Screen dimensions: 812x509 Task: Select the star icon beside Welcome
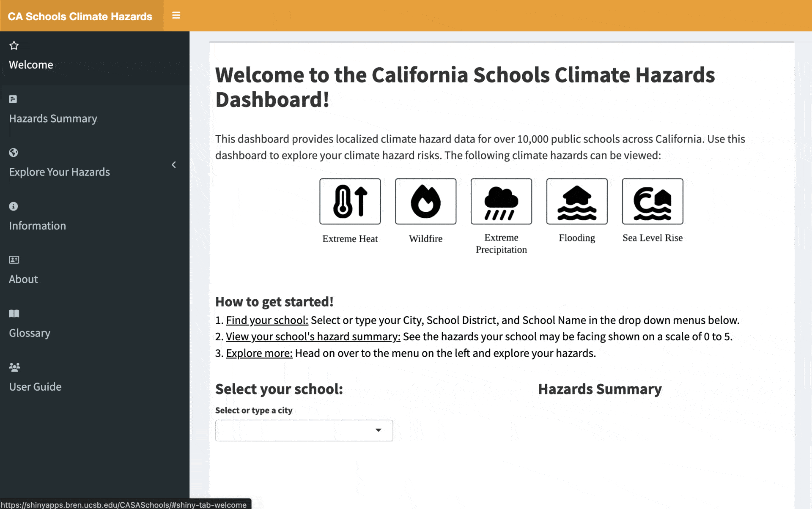(x=14, y=45)
